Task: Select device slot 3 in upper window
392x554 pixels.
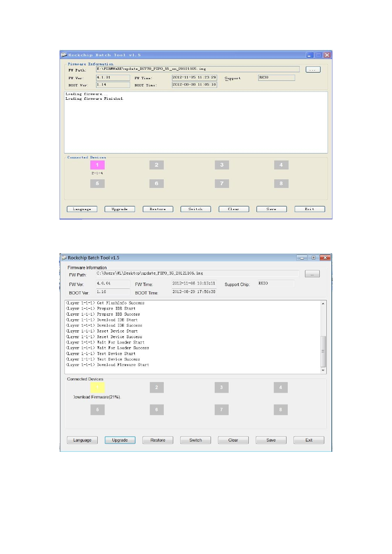Action: click(222, 165)
